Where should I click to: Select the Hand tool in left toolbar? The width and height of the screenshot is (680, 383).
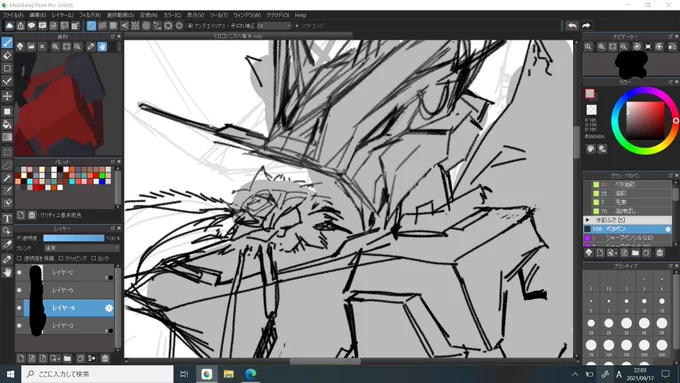pyautogui.click(x=7, y=272)
